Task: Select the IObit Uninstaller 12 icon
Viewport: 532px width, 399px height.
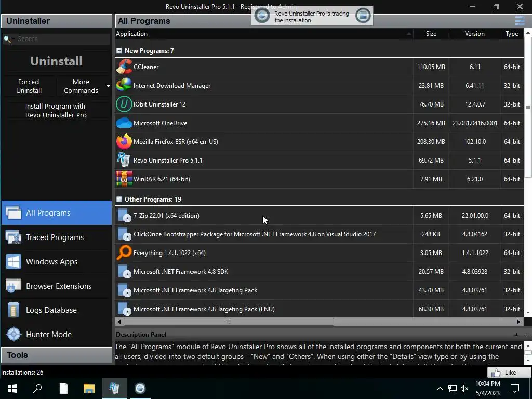Action: coord(124,104)
